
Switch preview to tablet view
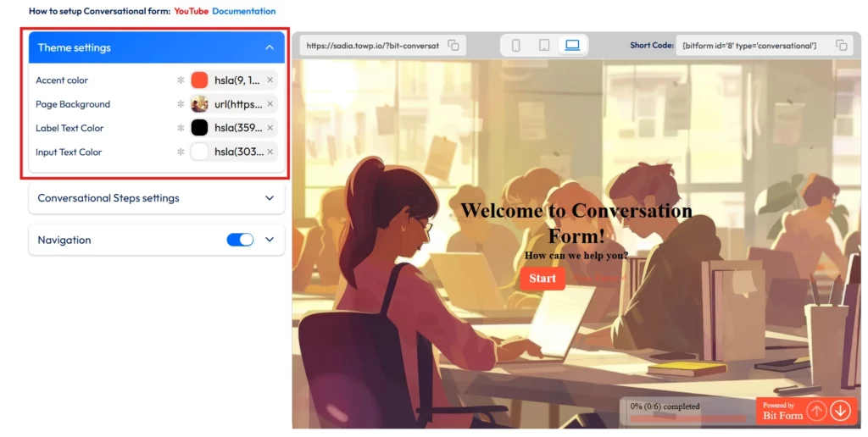point(544,45)
